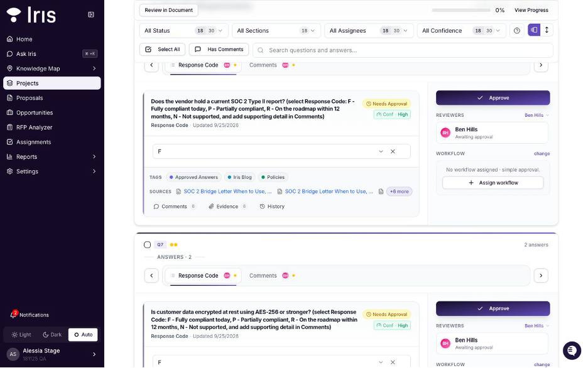Open second SOC 2 Bridge Letter source
The image size is (588, 368).
(325, 192)
